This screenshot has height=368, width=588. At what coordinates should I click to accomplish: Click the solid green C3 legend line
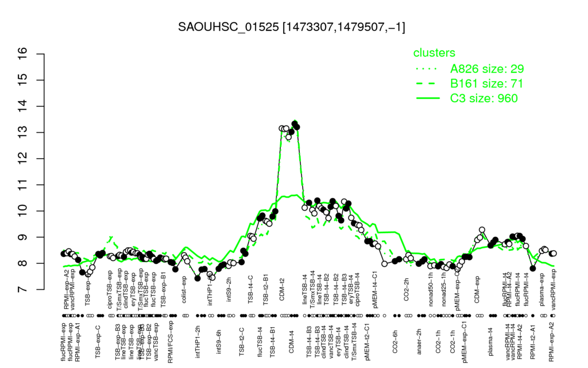point(428,98)
